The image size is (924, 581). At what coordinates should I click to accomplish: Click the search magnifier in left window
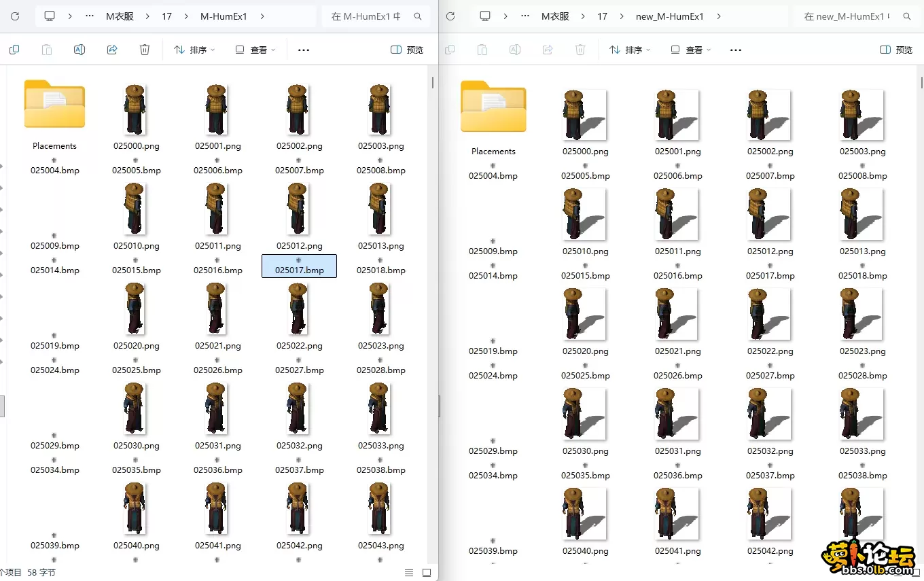[x=418, y=16]
